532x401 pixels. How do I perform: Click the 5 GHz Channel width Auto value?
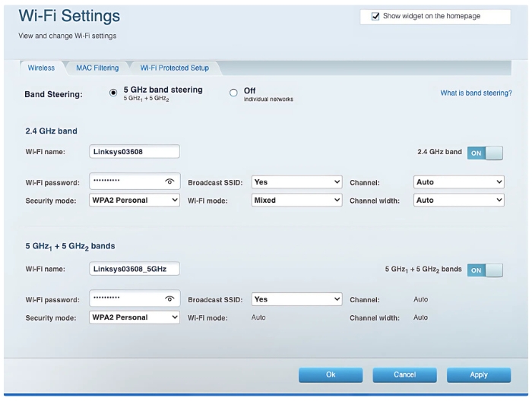[421, 317]
